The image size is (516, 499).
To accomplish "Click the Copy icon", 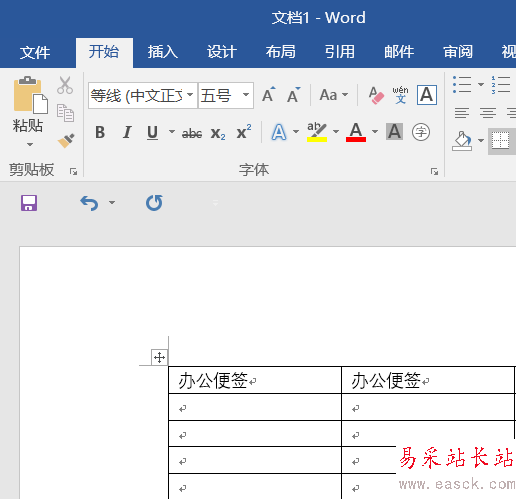I will click(65, 113).
